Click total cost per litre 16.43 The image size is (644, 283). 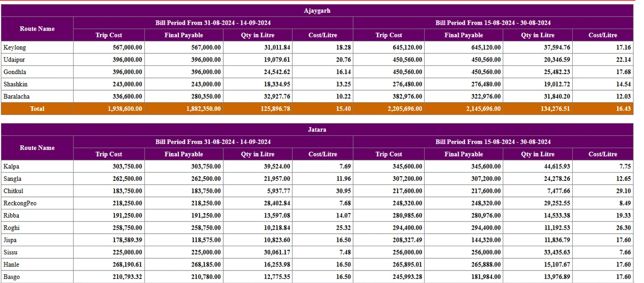[x=624, y=109]
